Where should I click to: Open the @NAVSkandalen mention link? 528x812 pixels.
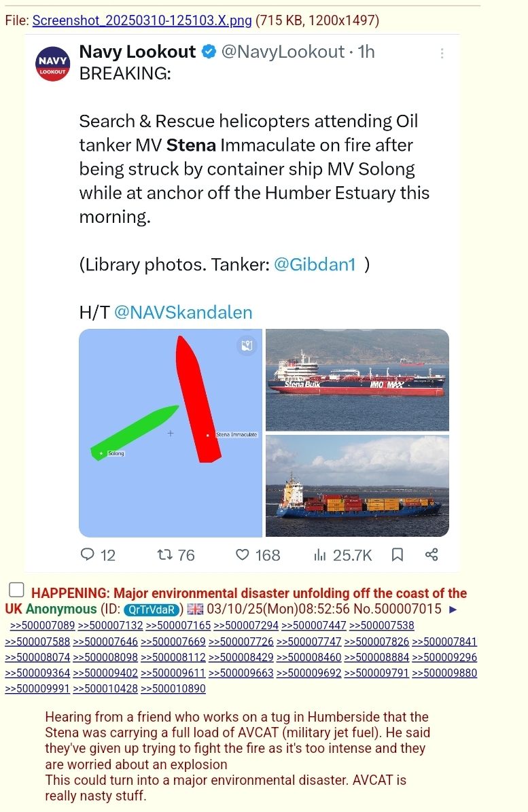(x=183, y=313)
